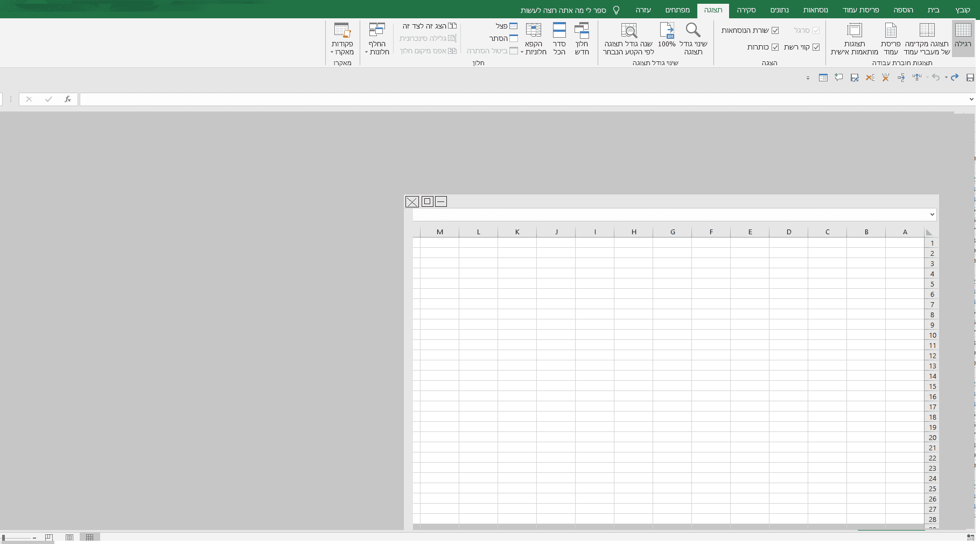Click View Side by Side (הצג זה לצד זה)
This screenshot has height=544, width=980.
[430, 26]
